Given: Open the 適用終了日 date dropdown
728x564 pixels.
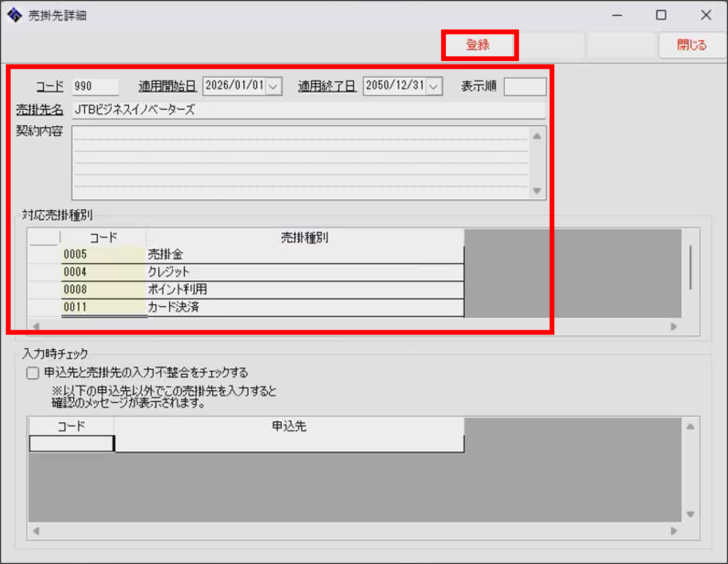Looking at the screenshot, I should tap(433, 86).
